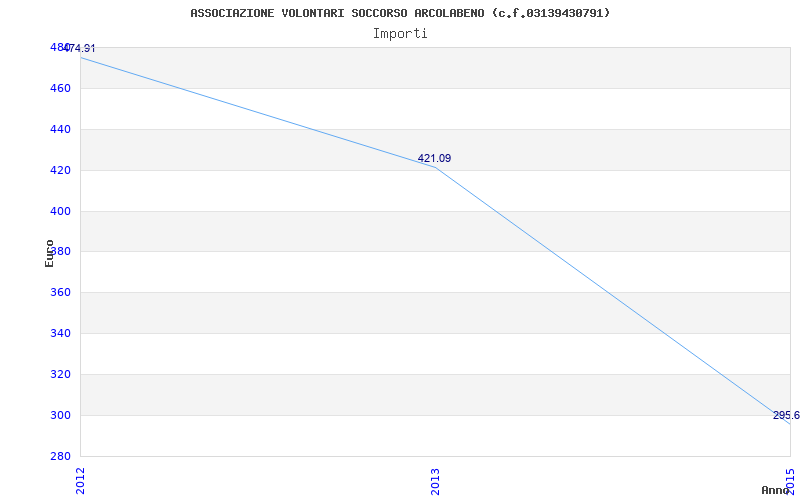Click the 300 y-axis tick label
This screenshot has height=500, width=800.
(x=59, y=415)
